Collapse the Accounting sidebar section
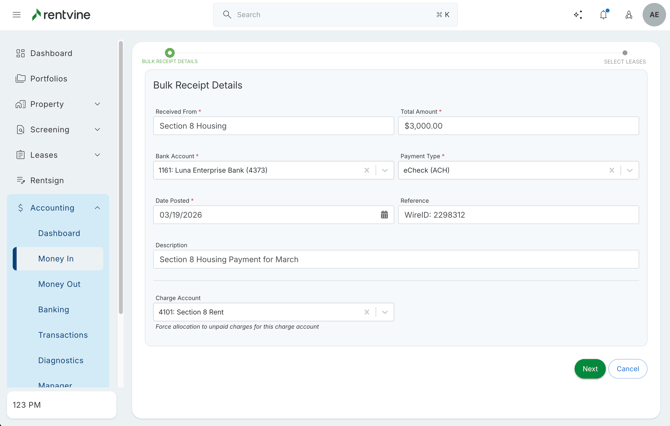 pos(97,208)
